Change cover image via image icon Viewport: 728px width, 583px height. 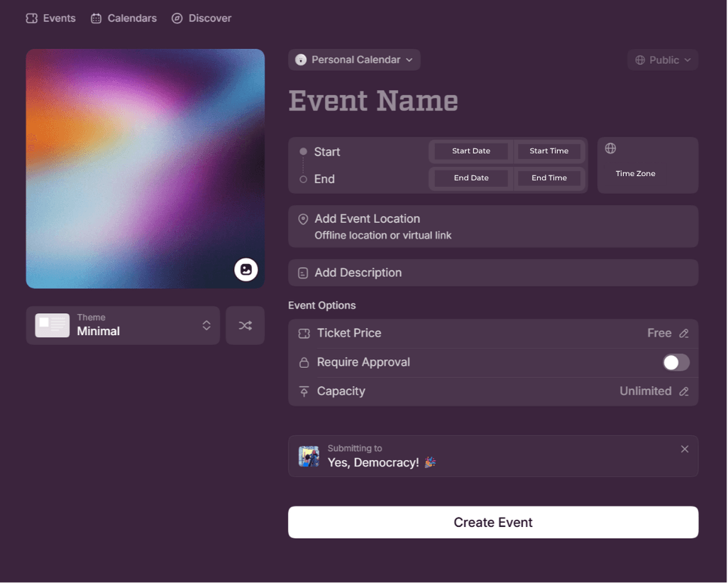tap(246, 269)
